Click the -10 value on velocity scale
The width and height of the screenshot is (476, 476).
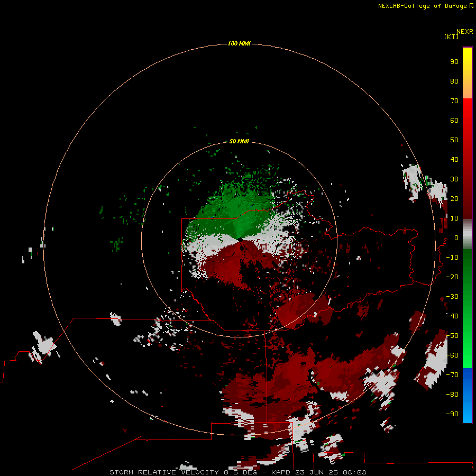click(452, 258)
